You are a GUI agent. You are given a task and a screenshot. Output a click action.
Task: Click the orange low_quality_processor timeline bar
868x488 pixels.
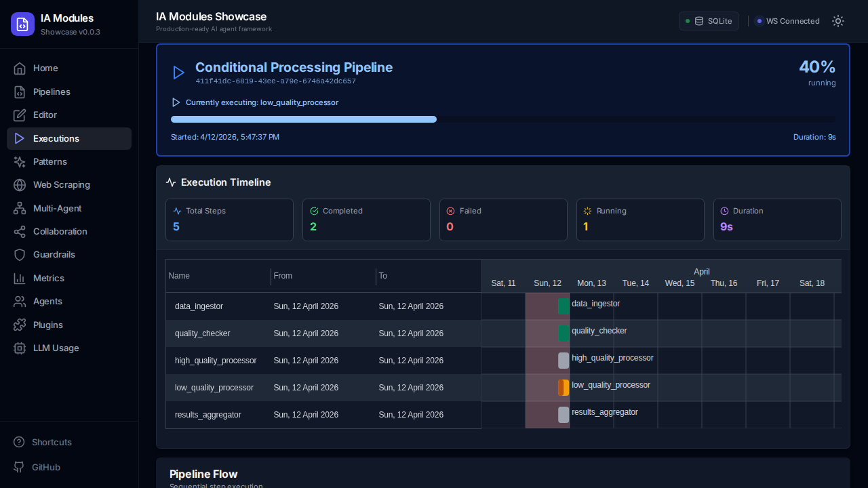(x=564, y=388)
